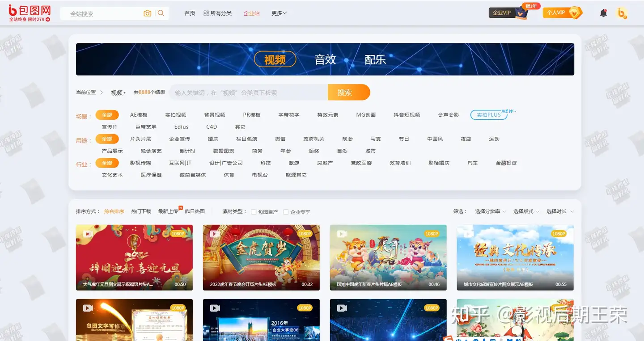Switch to the 音效 tab
Viewport: 644px width, 341px height.
point(325,59)
